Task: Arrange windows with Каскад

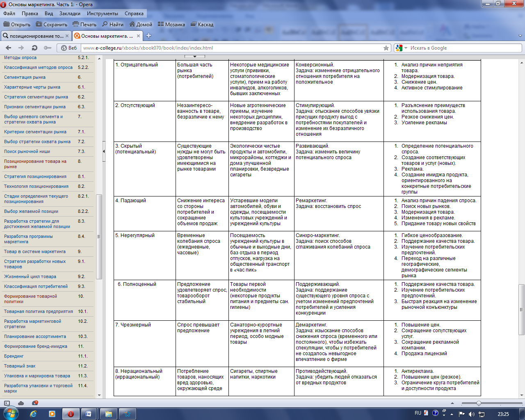Action: (x=202, y=25)
